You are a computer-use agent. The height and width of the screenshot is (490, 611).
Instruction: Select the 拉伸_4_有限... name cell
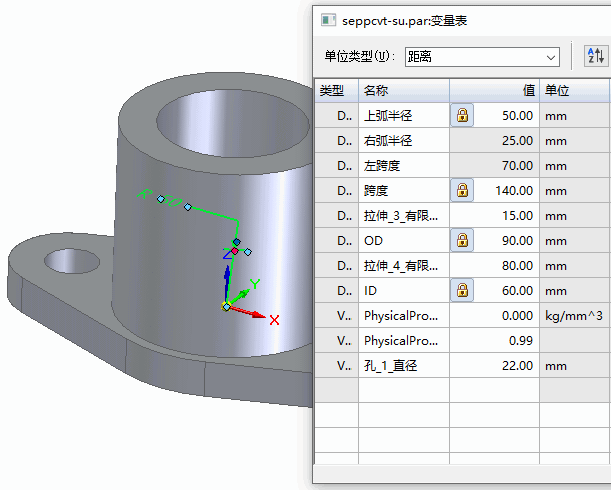[x=404, y=265]
